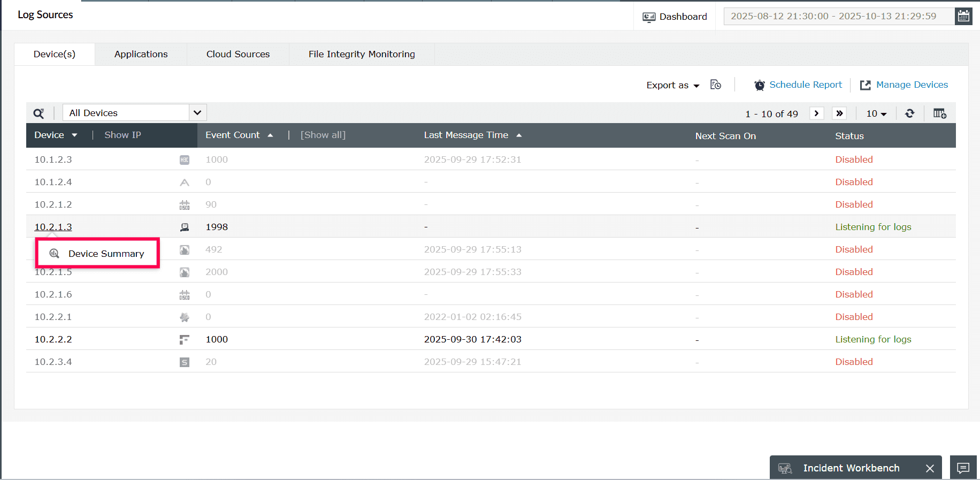The height and width of the screenshot is (480, 980).
Task: Click the device type icon for 10.1.2.4
Action: pyautogui.click(x=185, y=182)
